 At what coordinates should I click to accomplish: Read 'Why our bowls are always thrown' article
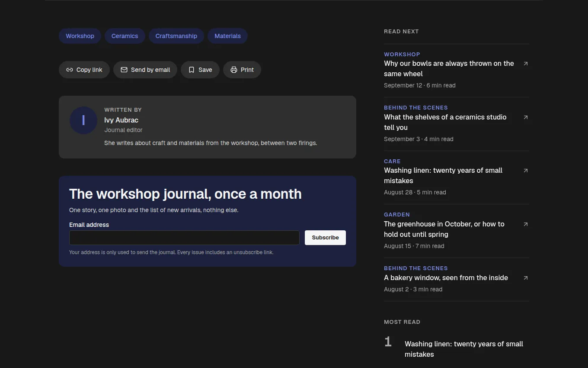[x=449, y=68]
